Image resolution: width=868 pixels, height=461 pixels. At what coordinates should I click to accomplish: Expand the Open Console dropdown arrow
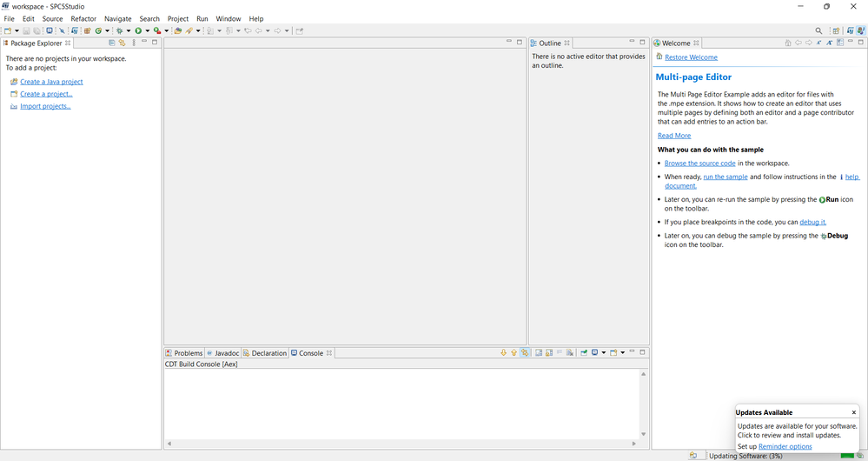pos(622,352)
